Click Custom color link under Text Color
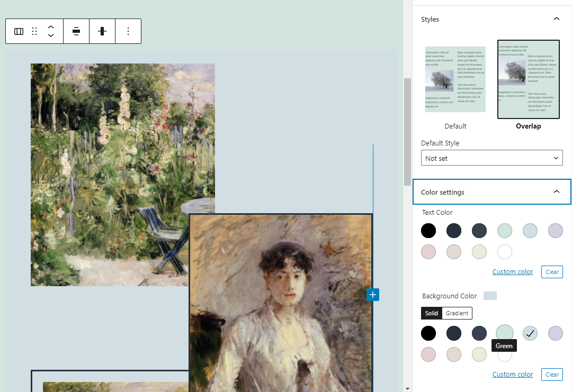Viewport: 572px width, 392px height. click(513, 272)
